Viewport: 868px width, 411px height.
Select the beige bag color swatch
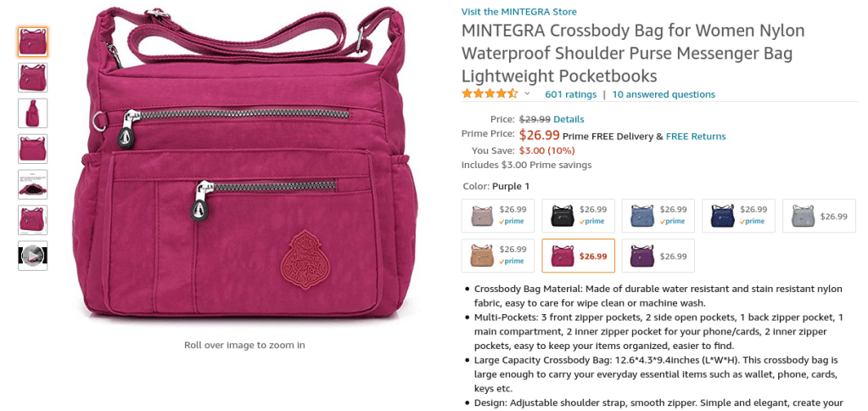tap(498, 216)
